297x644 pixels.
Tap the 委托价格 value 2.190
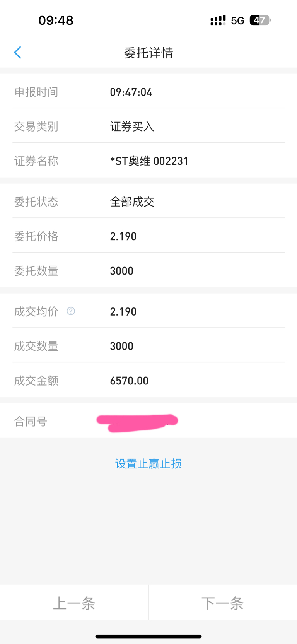point(123,236)
